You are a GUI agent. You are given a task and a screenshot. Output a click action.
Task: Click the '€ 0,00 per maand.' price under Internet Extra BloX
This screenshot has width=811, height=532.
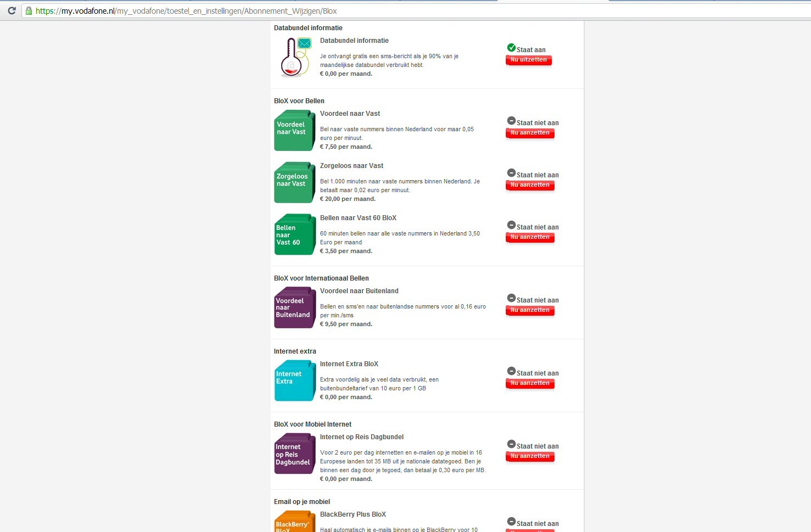(346, 397)
